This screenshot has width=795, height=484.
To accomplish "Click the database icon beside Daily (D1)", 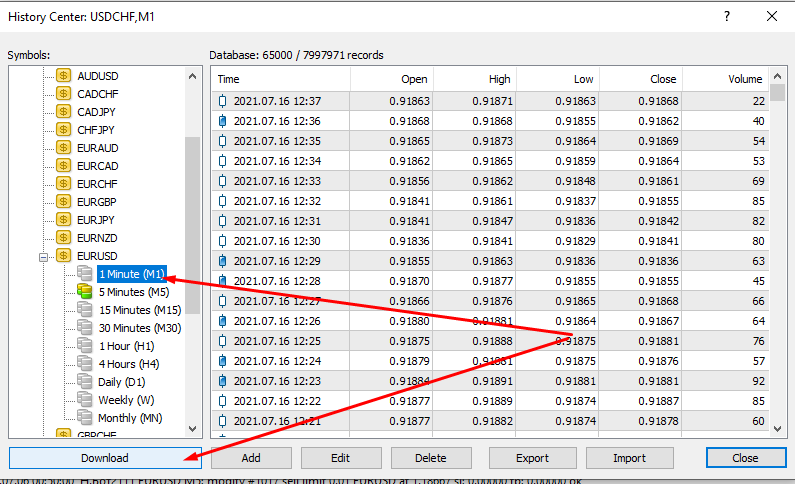I will (x=85, y=382).
